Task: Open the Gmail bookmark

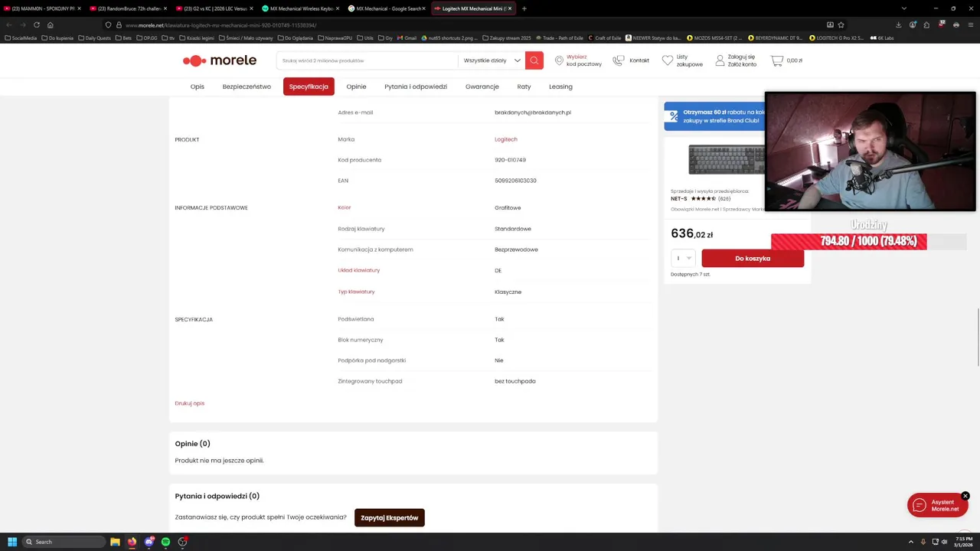Action: [x=407, y=37]
